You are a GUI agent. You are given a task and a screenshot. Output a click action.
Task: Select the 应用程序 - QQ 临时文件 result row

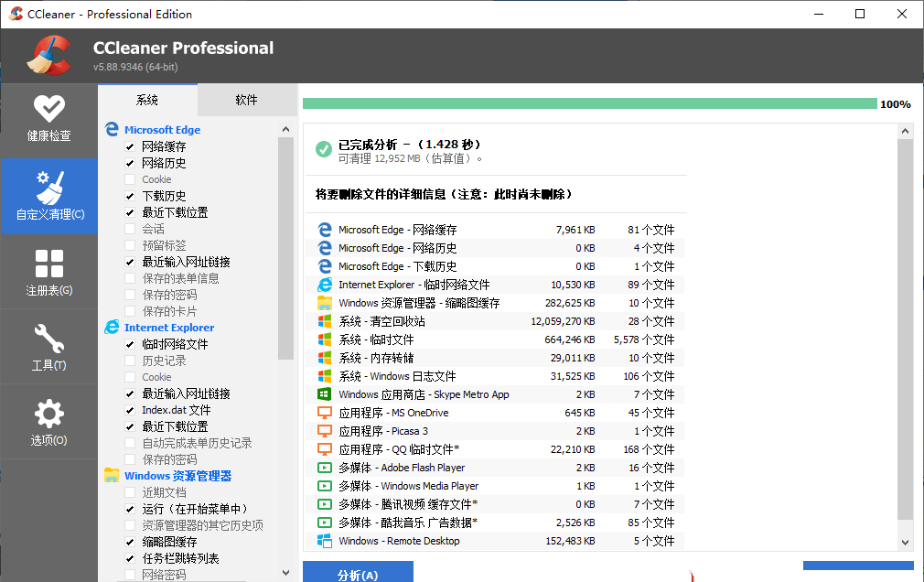(494, 449)
